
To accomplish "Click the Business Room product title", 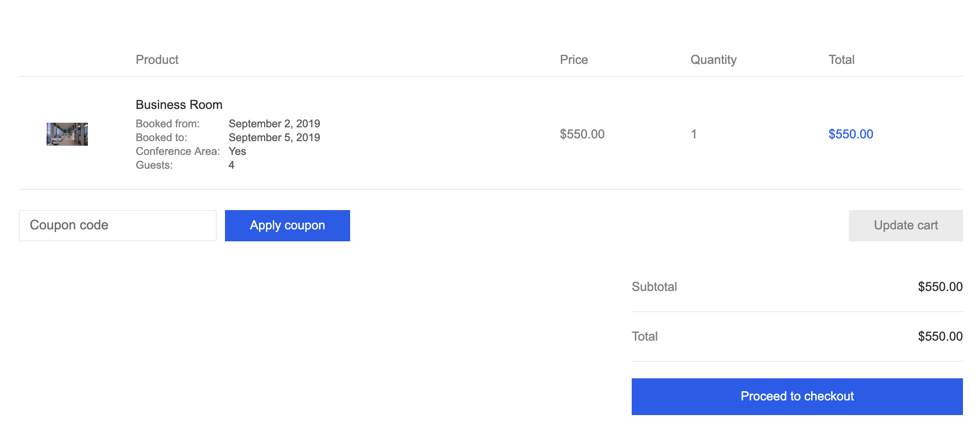I will pos(179,105).
